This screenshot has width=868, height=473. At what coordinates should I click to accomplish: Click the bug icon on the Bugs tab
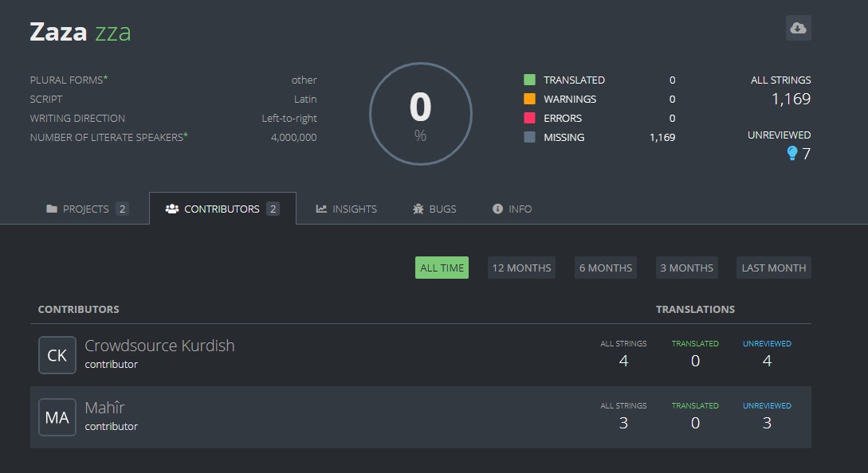(418, 208)
